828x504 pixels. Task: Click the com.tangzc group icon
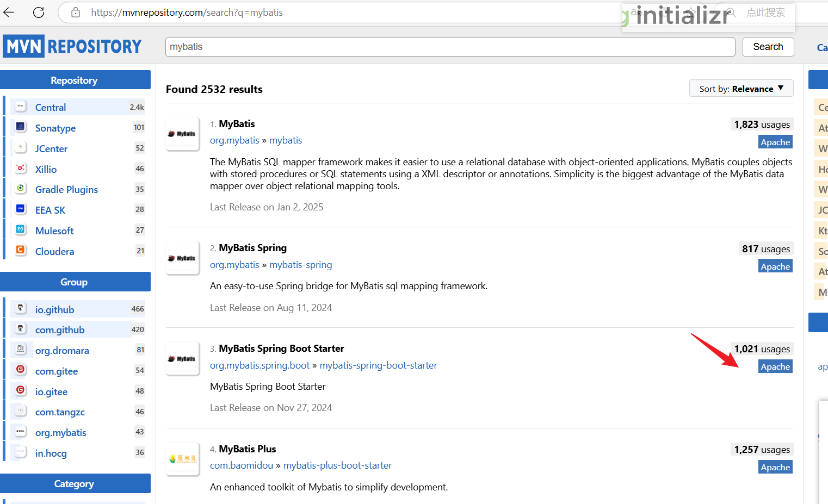tap(21, 411)
